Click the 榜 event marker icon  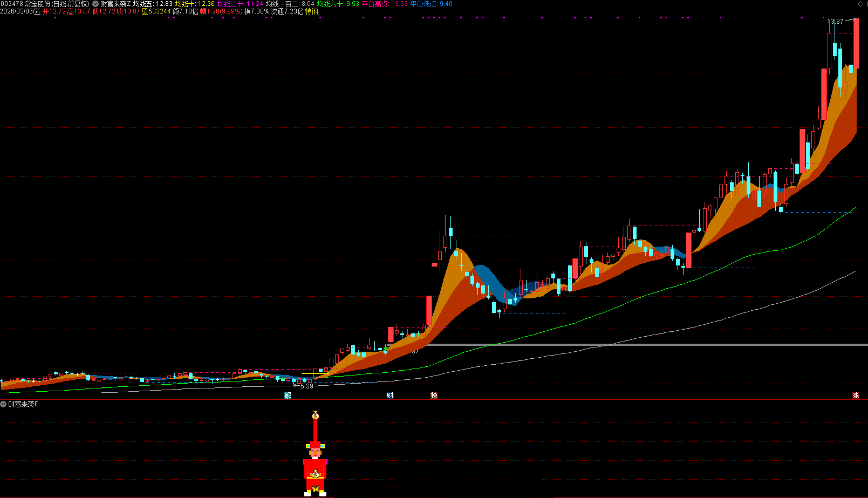(x=434, y=395)
